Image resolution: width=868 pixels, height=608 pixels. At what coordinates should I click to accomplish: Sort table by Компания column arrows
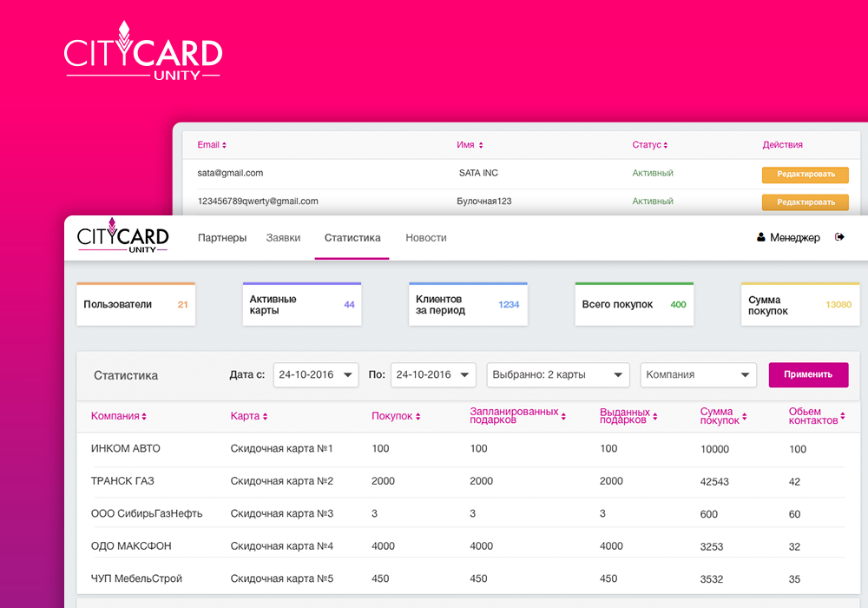click(x=144, y=417)
